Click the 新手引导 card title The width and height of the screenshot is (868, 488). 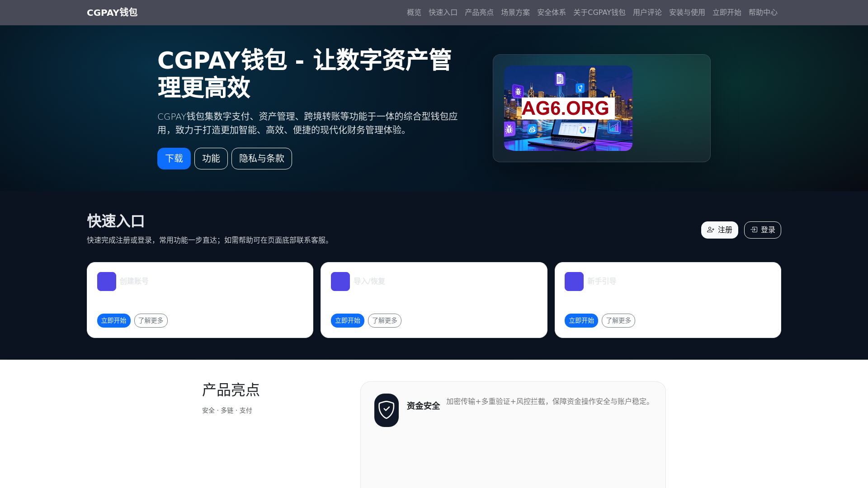(602, 281)
